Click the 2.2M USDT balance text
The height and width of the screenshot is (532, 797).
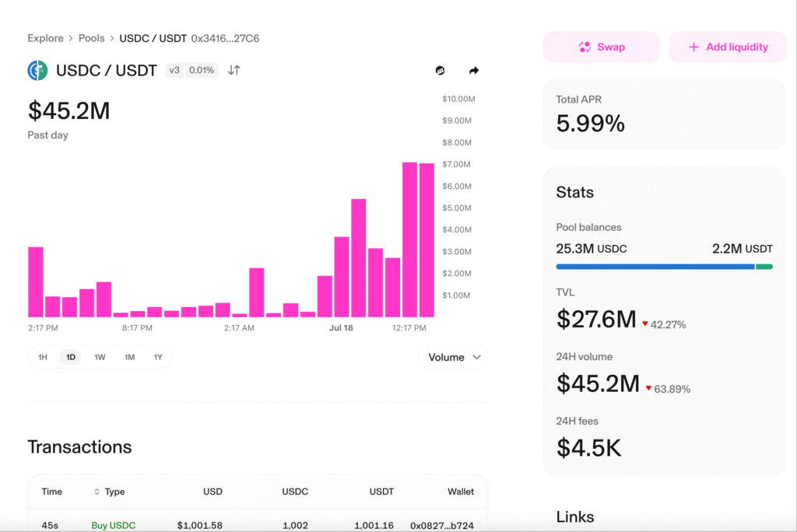(x=742, y=248)
